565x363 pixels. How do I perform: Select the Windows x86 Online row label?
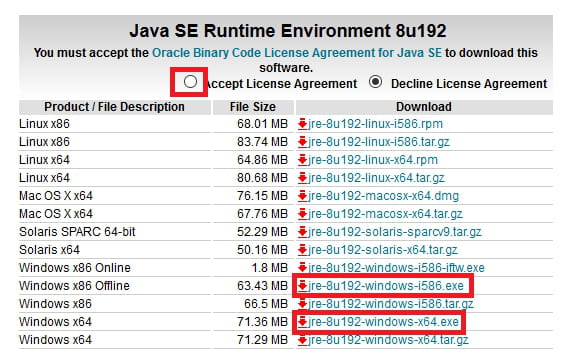pos(75,268)
